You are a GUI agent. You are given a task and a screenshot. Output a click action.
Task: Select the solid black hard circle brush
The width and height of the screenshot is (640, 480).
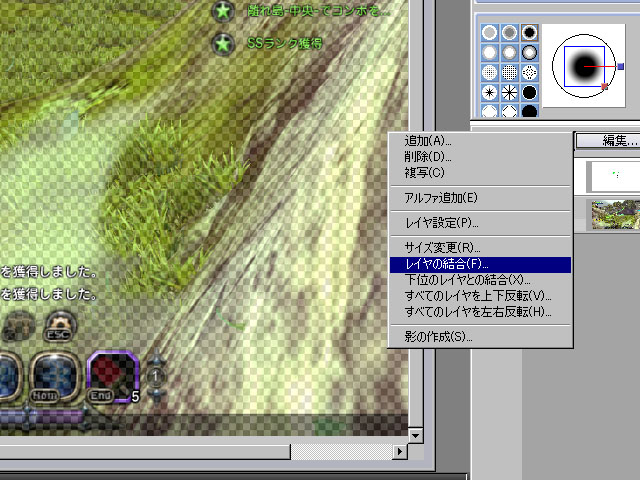click(529, 92)
